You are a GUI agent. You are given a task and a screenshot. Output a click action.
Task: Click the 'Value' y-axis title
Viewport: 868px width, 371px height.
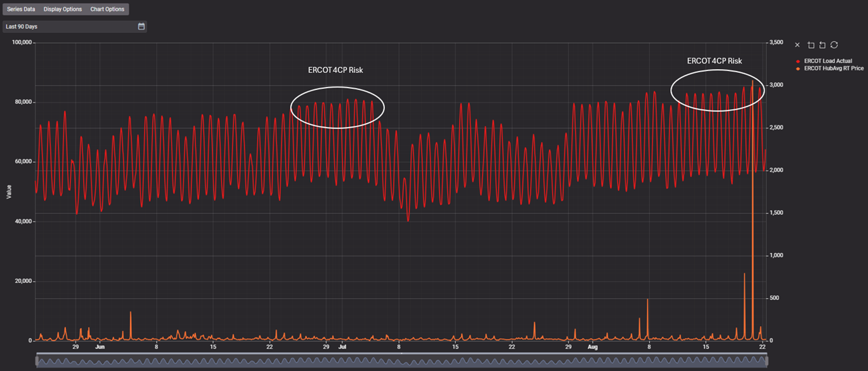(9, 192)
